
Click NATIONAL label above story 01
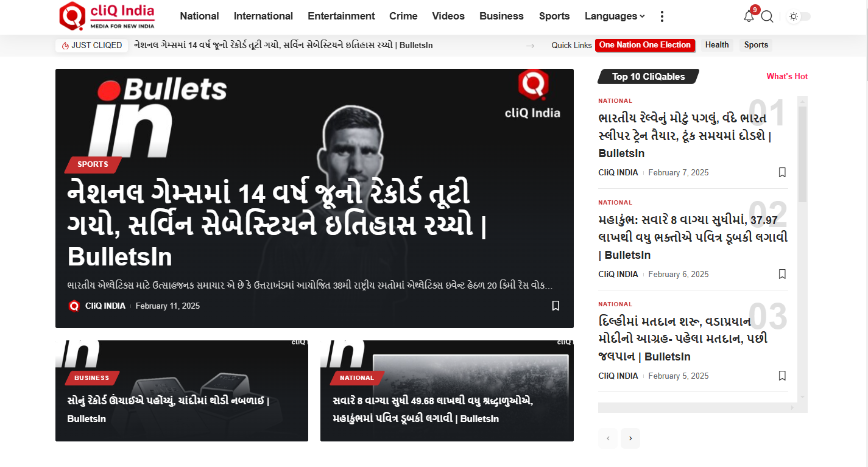click(615, 101)
